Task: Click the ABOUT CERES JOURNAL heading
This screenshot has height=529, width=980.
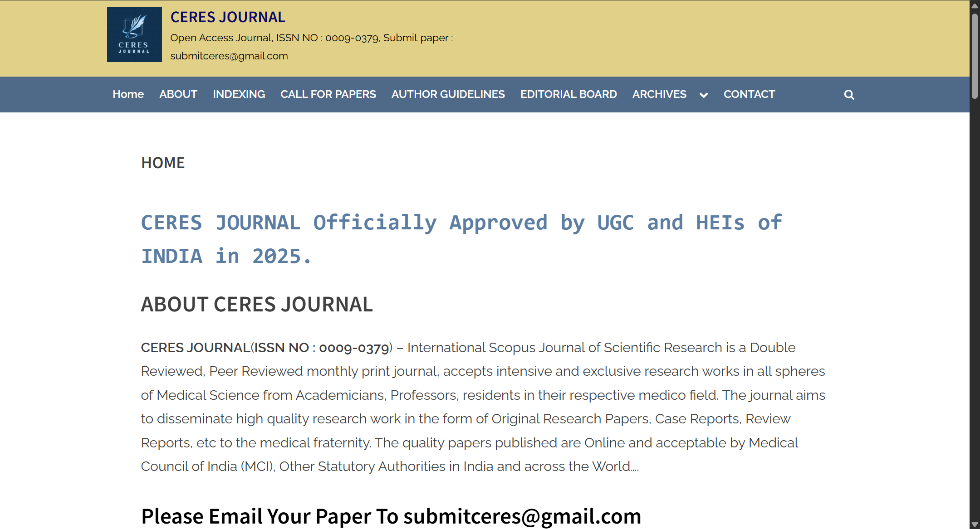Action: 257,304
